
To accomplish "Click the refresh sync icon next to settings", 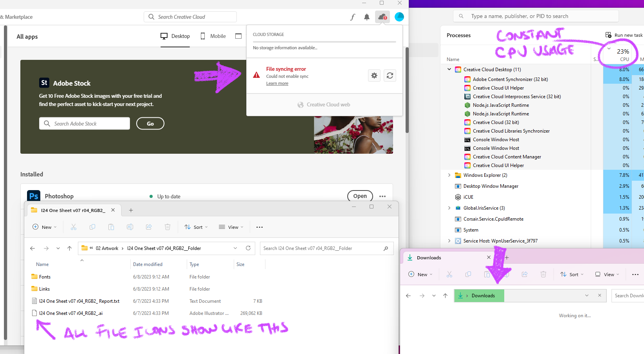I will [390, 75].
